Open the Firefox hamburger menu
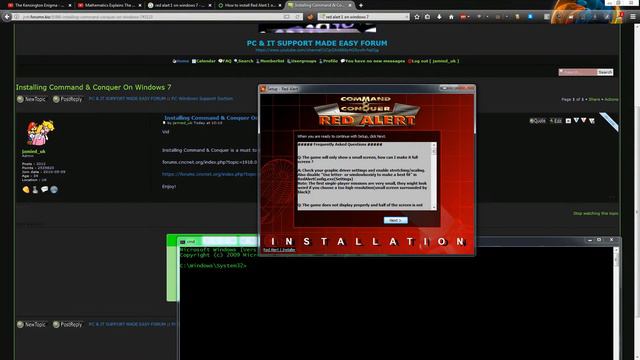Viewport: 640px width, 360px height. point(633,17)
